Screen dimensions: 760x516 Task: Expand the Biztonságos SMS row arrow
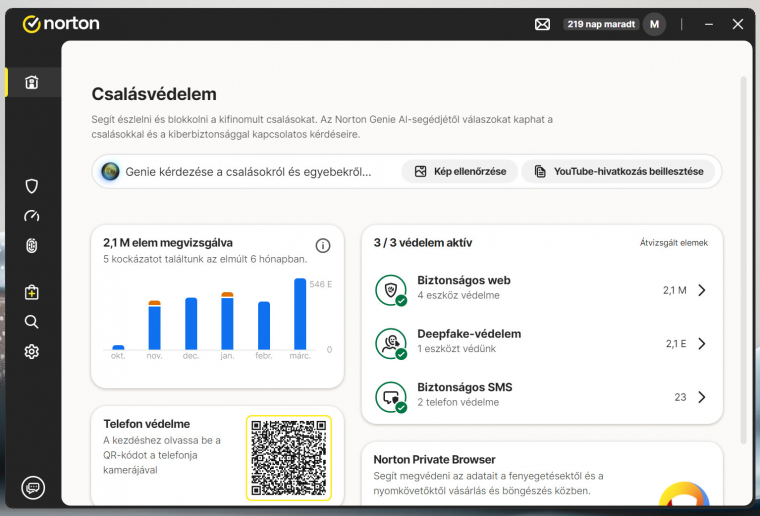[x=701, y=397]
